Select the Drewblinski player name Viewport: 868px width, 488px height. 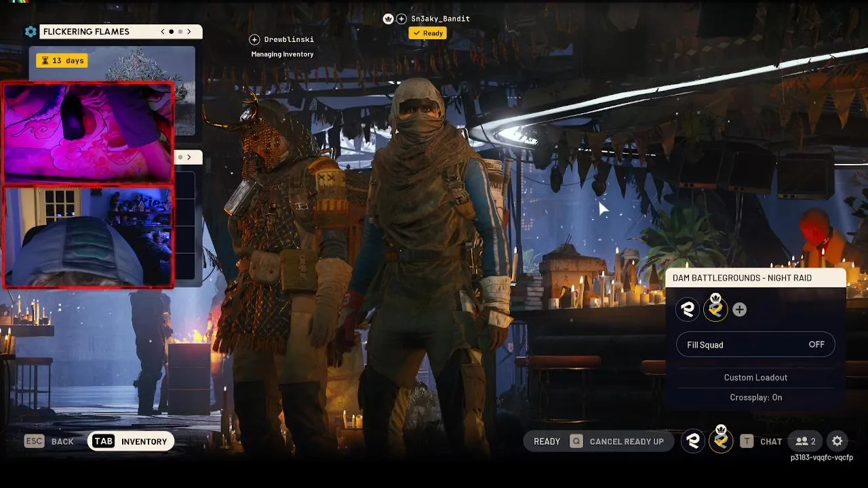click(289, 39)
